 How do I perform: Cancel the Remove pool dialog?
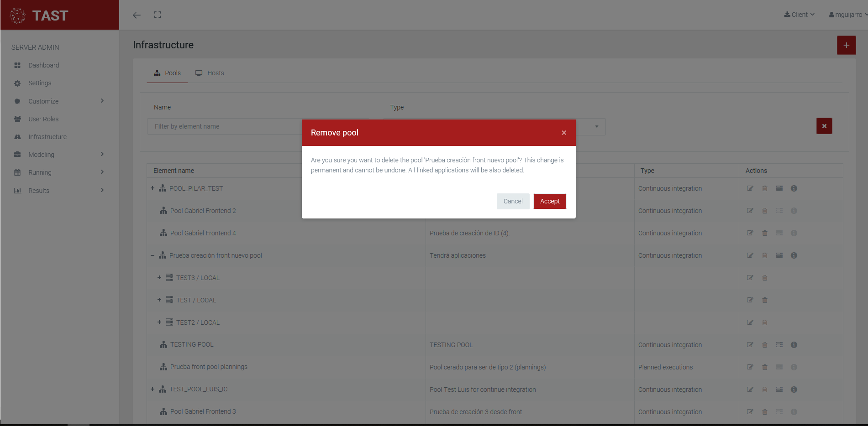point(513,201)
